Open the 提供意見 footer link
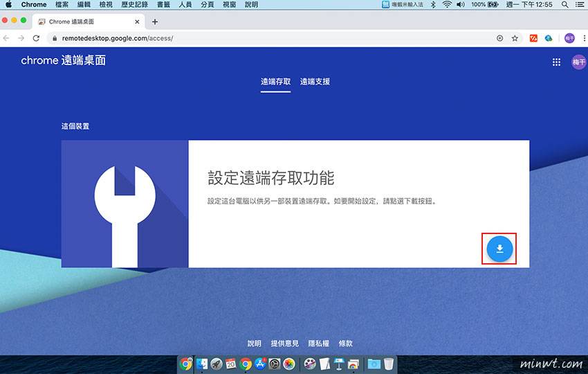Screen dimensions: 588x374 point(284,344)
